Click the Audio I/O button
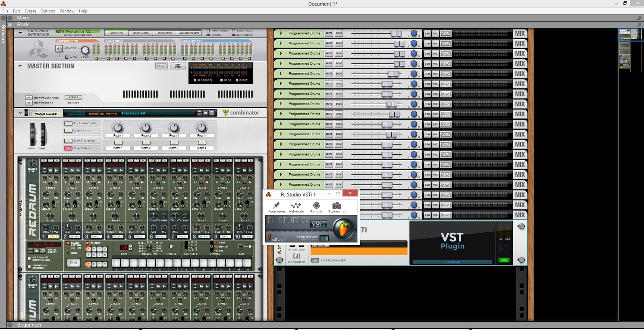Image resolution: width=644 pixels, height=330 pixels. tap(116, 33)
